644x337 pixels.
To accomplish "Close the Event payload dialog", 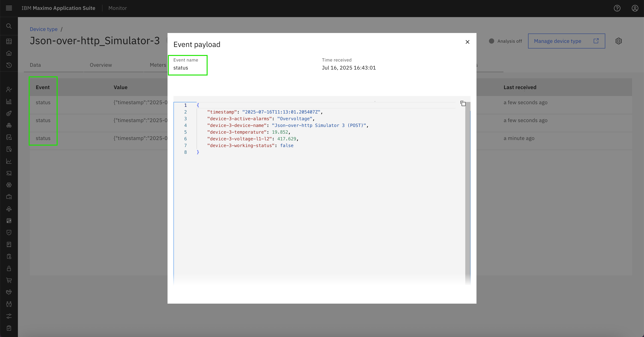I will tap(467, 42).
